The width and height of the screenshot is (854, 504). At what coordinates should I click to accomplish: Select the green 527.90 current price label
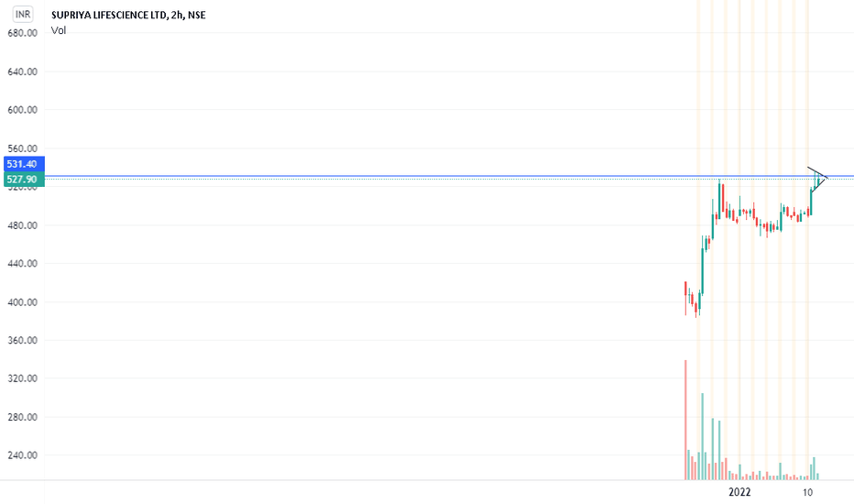pyautogui.click(x=24, y=180)
